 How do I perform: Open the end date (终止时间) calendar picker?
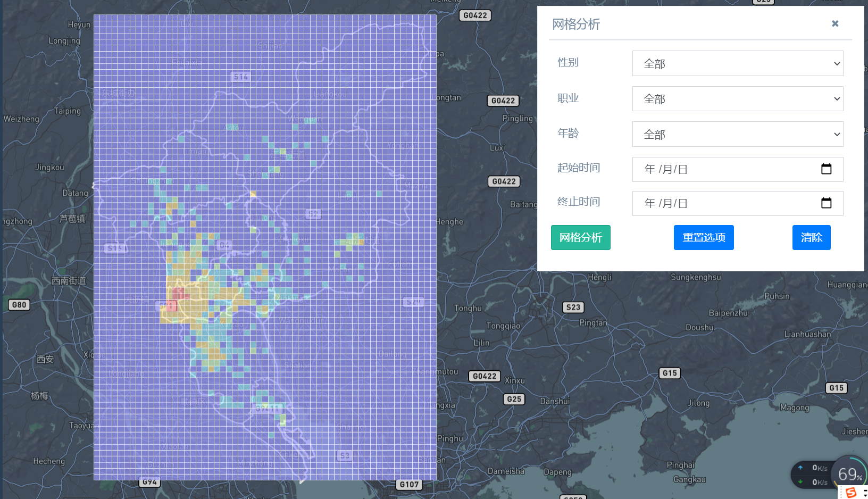[x=827, y=203]
